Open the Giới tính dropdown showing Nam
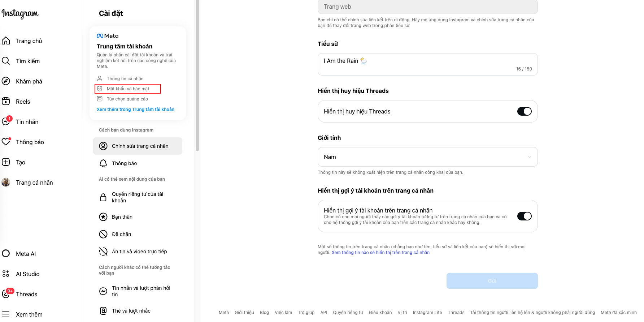The height and width of the screenshot is (322, 644). pyautogui.click(x=427, y=157)
